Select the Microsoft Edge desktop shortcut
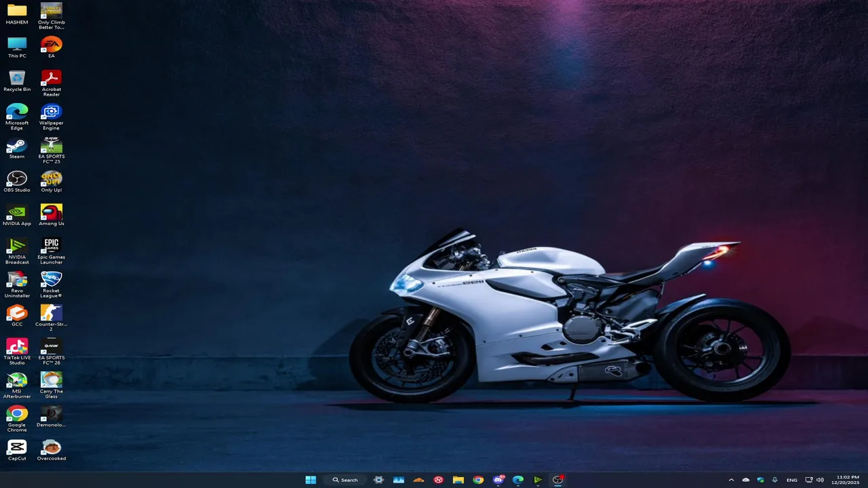 pos(17,117)
